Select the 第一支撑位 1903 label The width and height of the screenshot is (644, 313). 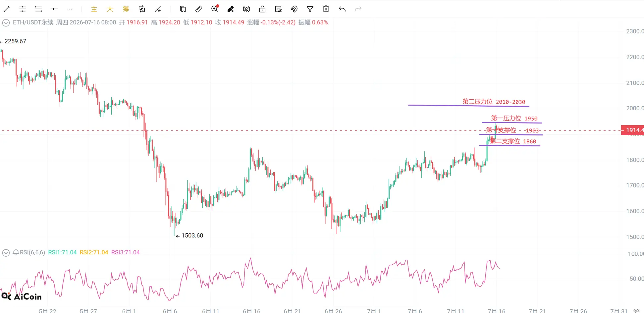(513, 130)
